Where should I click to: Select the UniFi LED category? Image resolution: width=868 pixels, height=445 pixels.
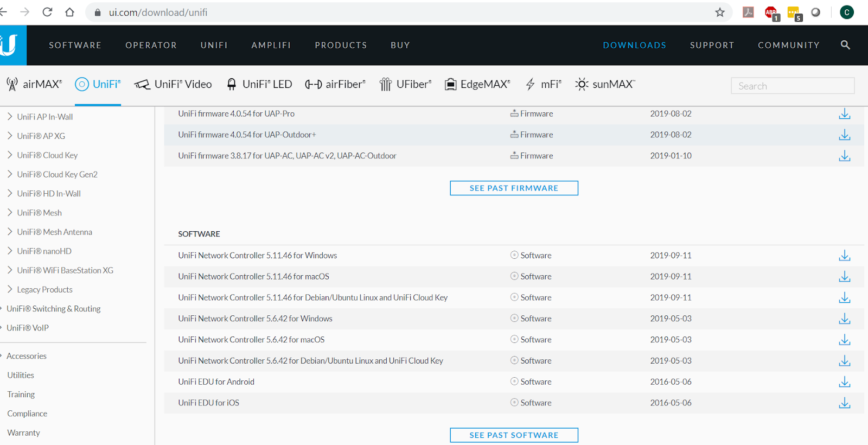(x=259, y=84)
